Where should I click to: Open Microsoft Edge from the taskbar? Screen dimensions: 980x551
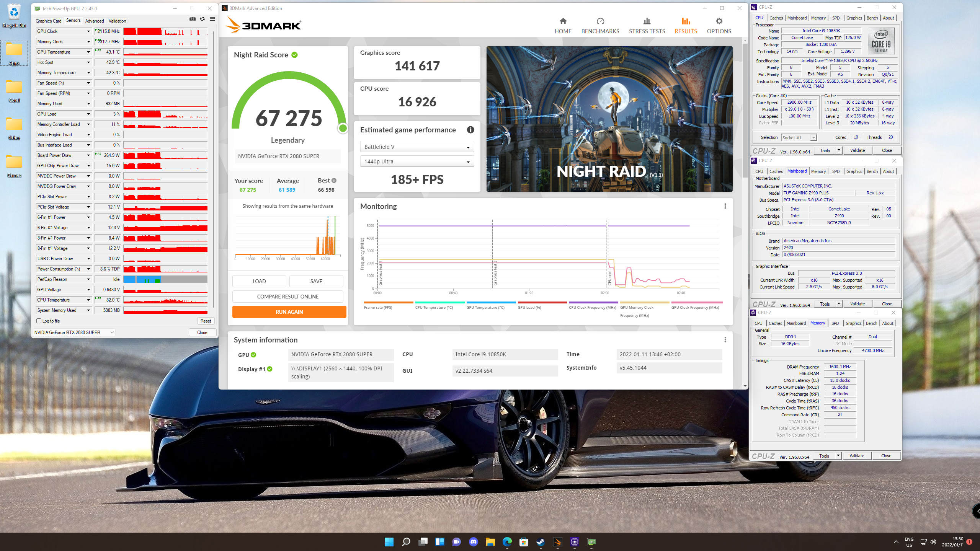[x=507, y=542]
